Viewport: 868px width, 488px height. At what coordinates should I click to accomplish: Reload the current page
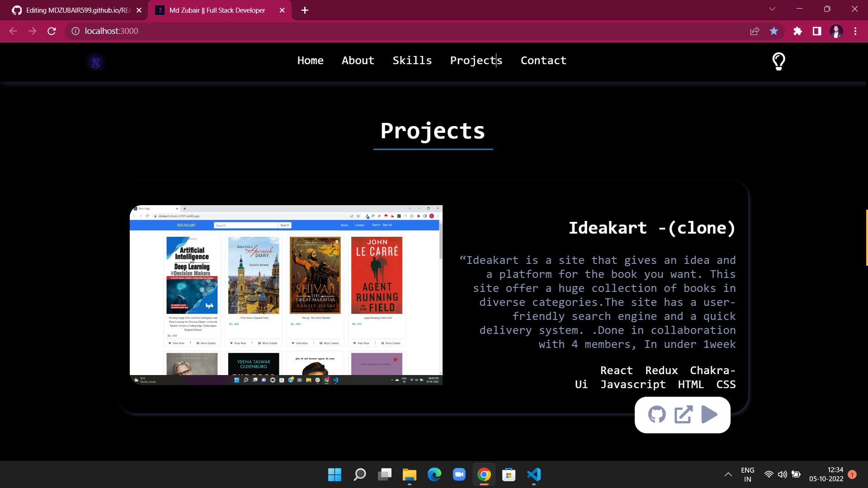[52, 31]
